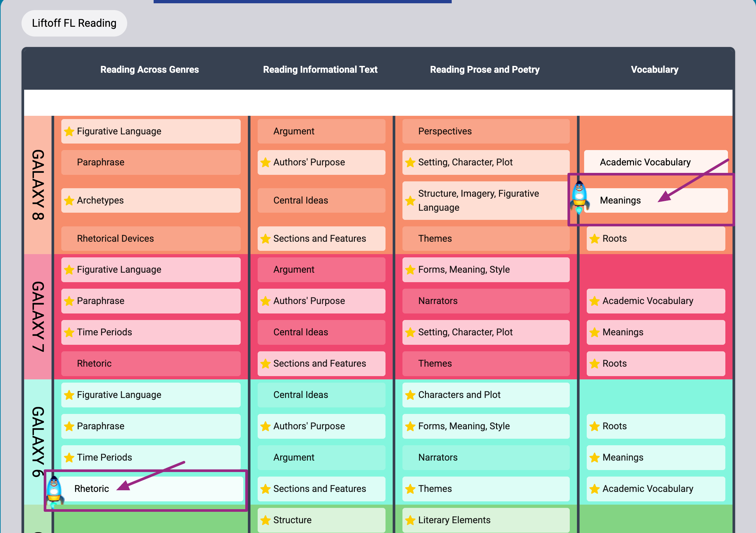This screenshot has width=756, height=533.
Task: Click the blue progress bar at top
Action: [x=302, y=1]
